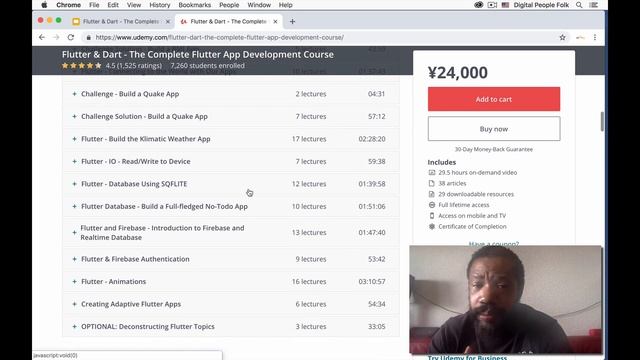Expand Flutter - Animations section
This screenshot has height=360, width=640.
click(x=231, y=281)
